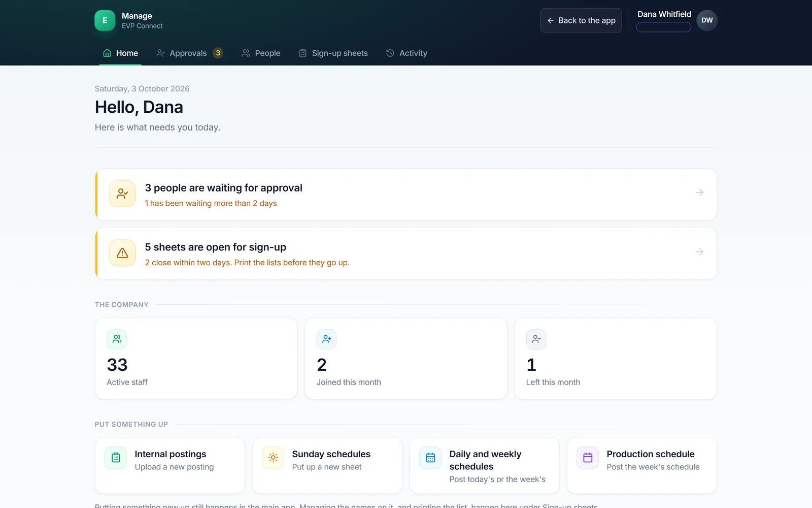The image size is (812, 508).
Task: Click the Daily and weekly schedules calendar icon
Action: (430, 458)
